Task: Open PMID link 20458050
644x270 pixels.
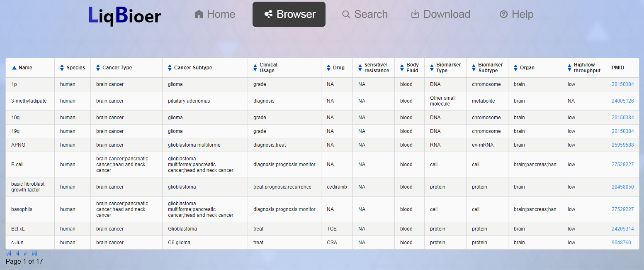Action: point(622,187)
